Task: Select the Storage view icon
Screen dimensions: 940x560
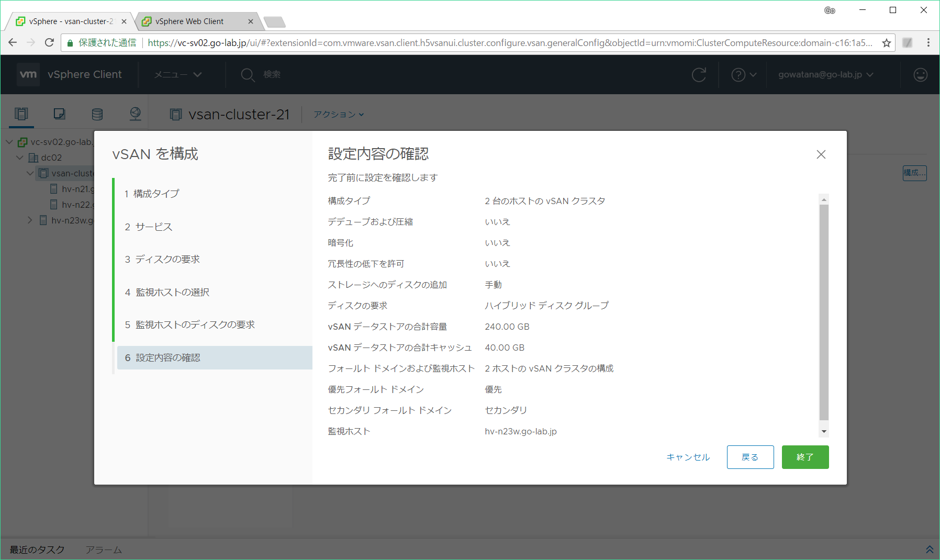Action: tap(97, 114)
